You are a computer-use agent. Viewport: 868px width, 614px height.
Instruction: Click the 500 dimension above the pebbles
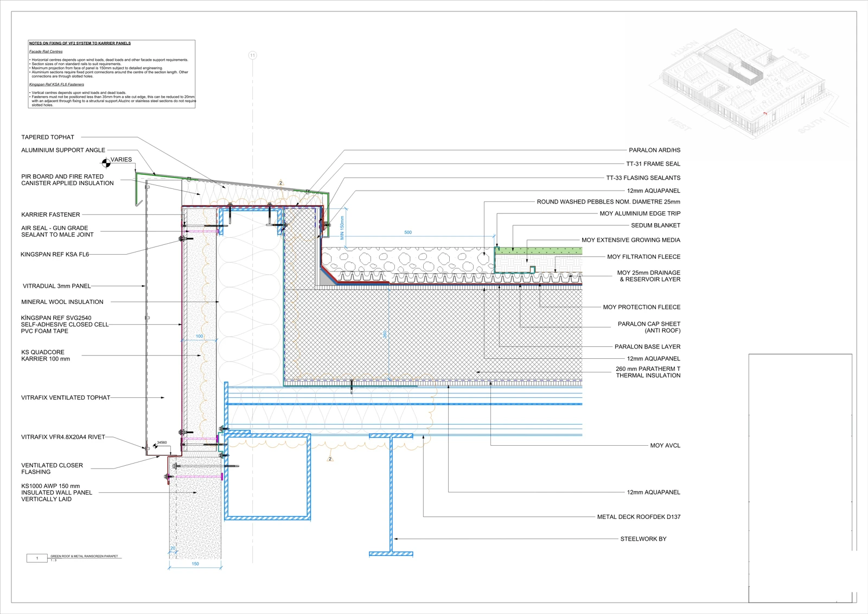pos(408,232)
